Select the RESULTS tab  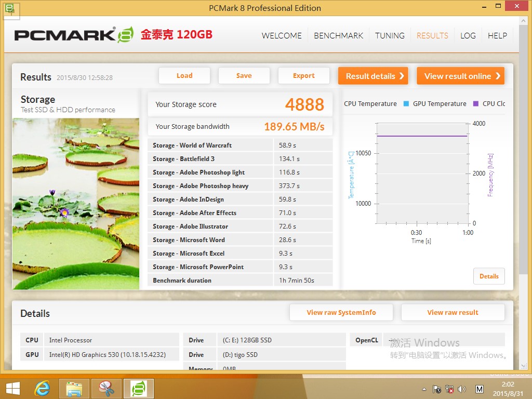(432, 36)
